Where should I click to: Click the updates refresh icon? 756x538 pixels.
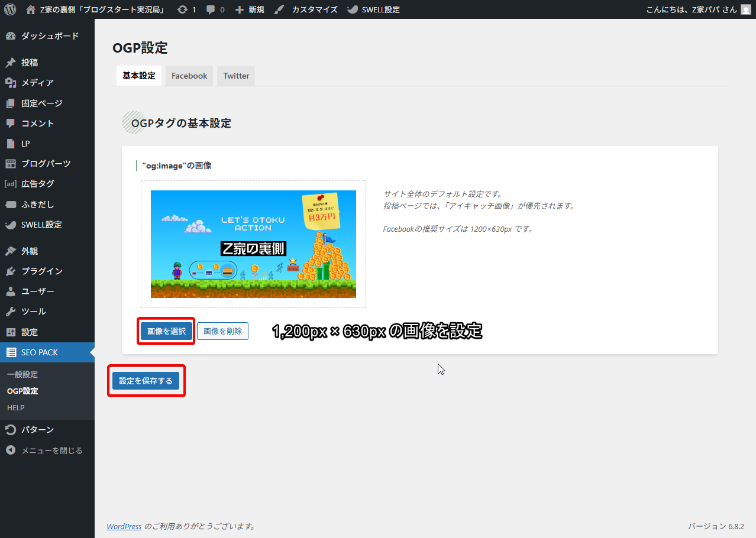182,9
